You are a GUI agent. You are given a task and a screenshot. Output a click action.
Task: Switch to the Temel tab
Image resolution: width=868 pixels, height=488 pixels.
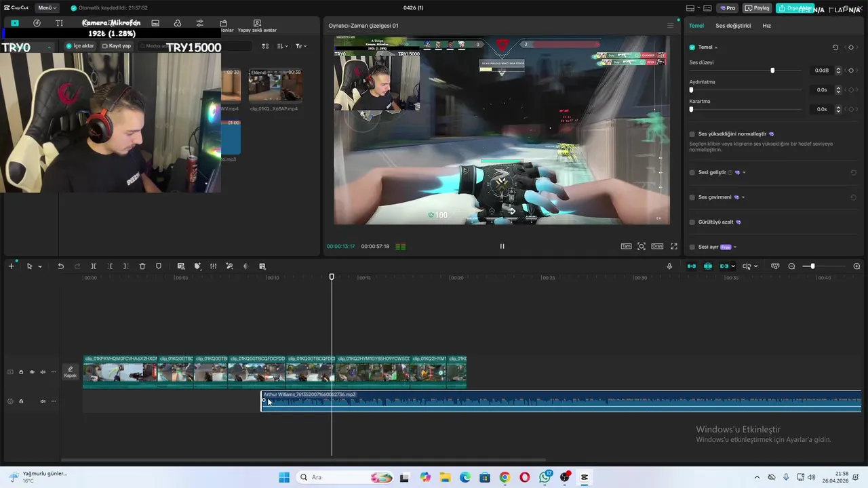pyautogui.click(x=696, y=26)
